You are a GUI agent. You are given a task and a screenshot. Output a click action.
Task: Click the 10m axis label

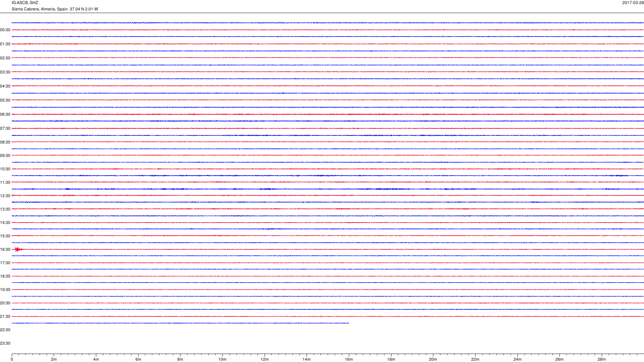222,360
